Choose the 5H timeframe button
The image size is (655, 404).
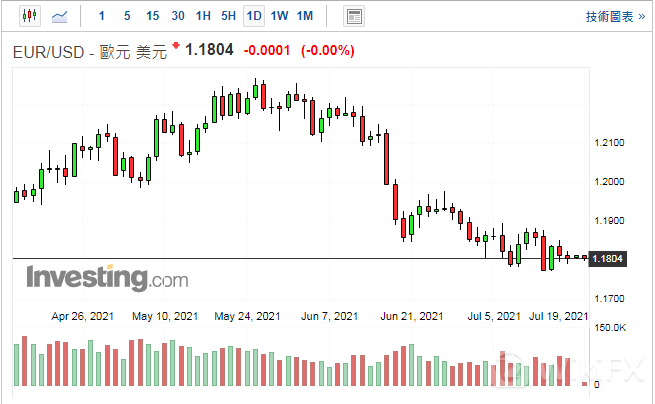pos(228,16)
